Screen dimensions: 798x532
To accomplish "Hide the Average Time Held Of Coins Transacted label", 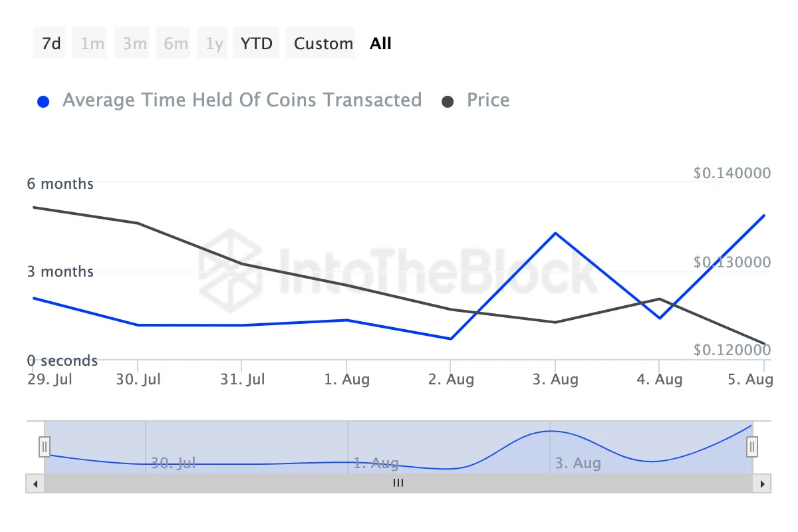I will (242, 100).
